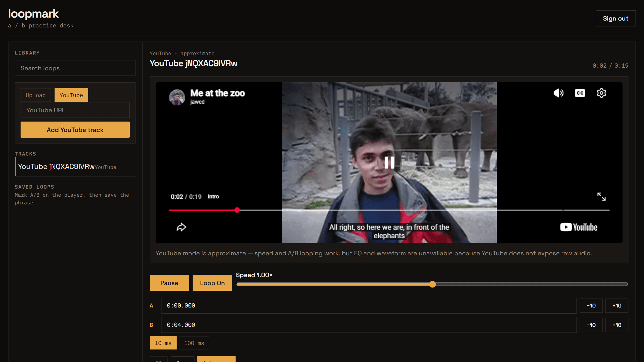Click the Add YouTube track button

75,130
